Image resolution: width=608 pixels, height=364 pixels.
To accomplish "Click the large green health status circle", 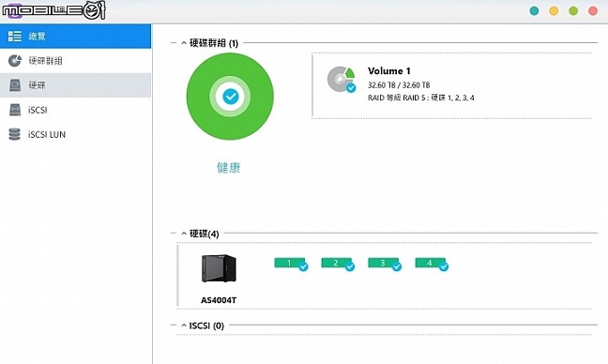I will pyautogui.click(x=230, y=97).
